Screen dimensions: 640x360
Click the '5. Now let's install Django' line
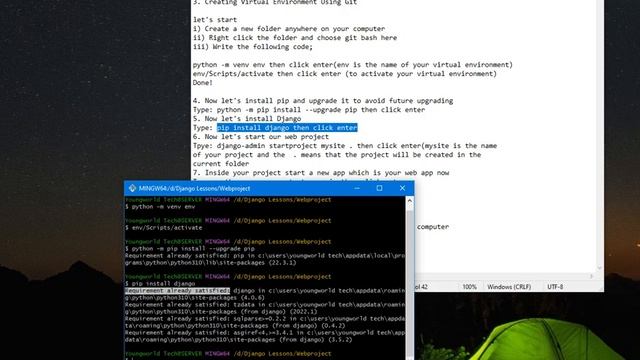247,119
